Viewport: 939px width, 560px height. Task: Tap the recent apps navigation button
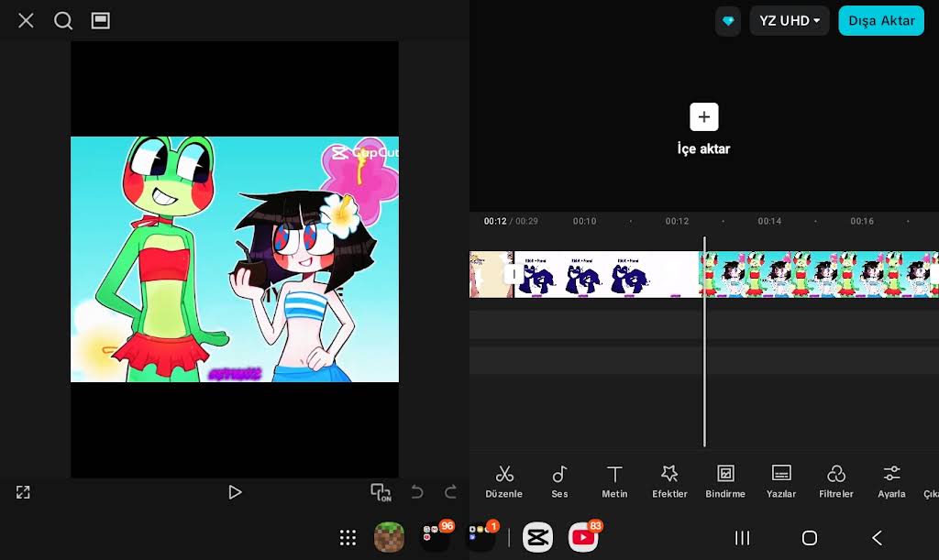pos(743,538)
